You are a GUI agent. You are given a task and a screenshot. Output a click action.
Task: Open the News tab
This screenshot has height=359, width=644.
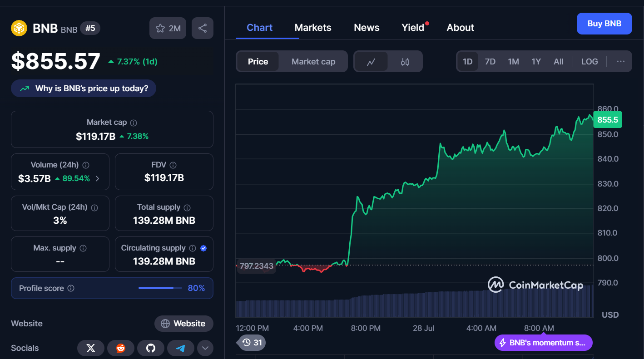tap(367, 27)
